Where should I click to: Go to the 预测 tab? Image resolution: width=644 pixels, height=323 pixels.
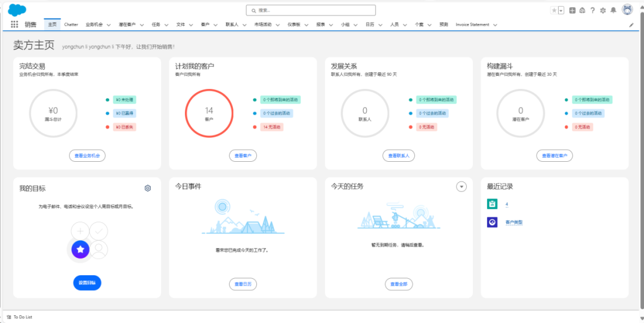coord(444,24)
